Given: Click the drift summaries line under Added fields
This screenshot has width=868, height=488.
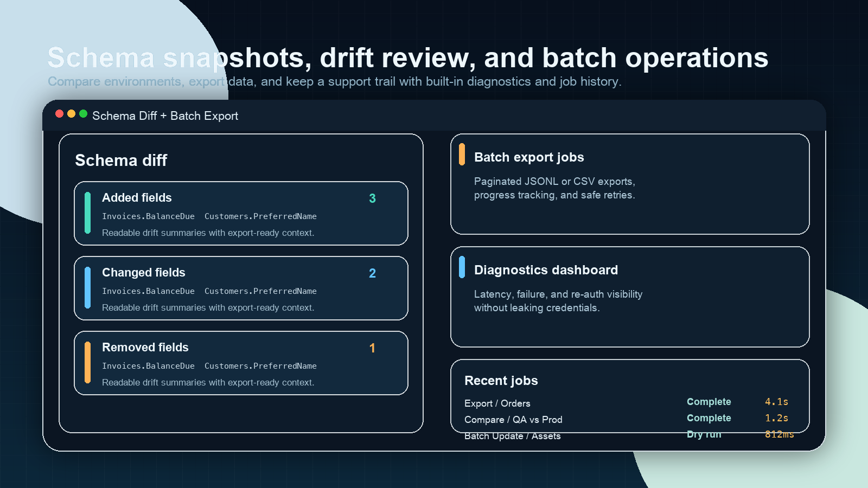Looking at the screenshot, I should (x=208, y=233).
